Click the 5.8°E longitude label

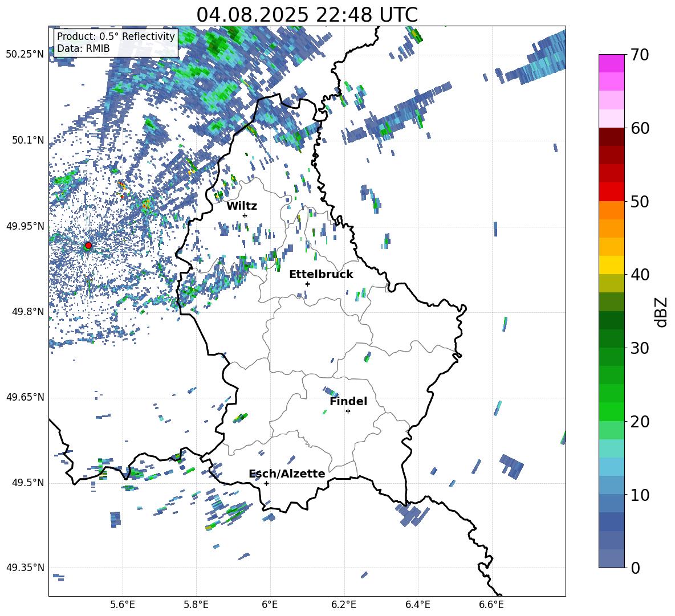coord(196,605)
